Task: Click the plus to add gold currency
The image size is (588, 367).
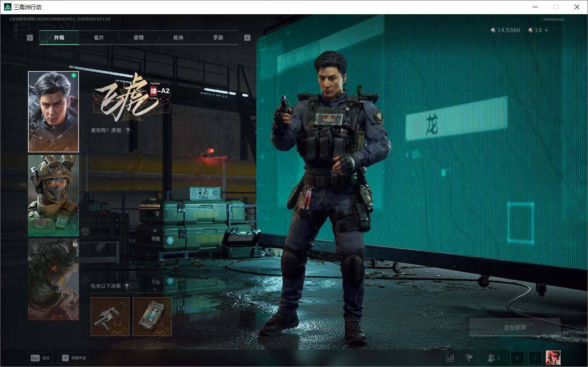Action: [546, 30]
